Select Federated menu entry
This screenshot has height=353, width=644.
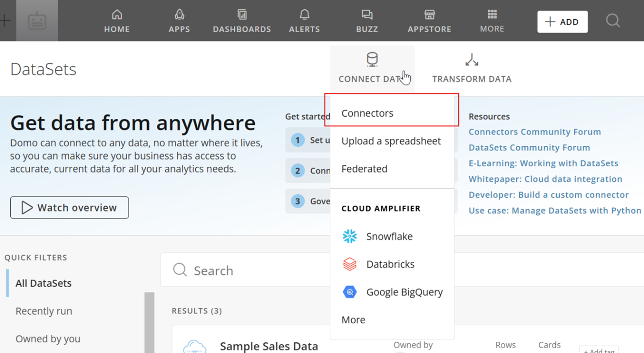point(364,169)
